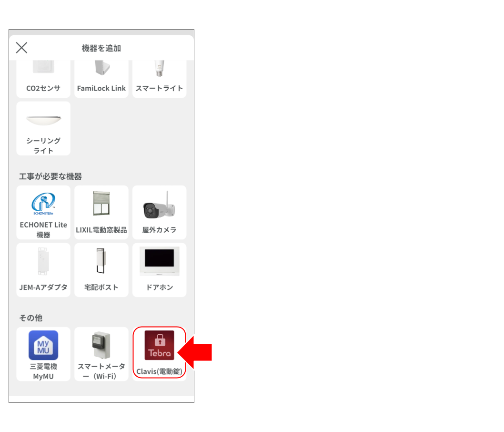Click the 機器を追加 title text
This screenshot has height=432, width=504.
[x=101, y=48]
